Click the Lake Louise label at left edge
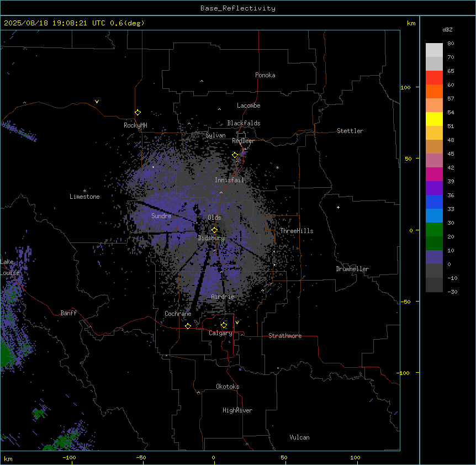The image size is (476, 465). [x=9, y=267]
